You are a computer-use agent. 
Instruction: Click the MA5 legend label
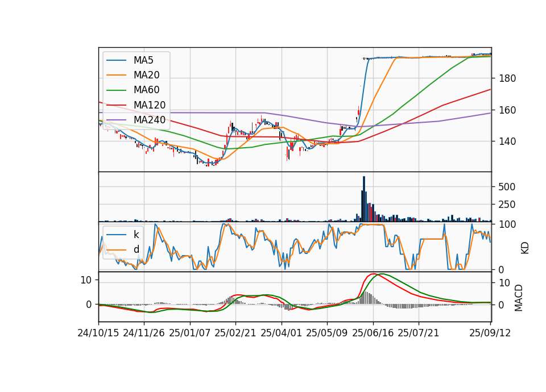click(143, 60)
